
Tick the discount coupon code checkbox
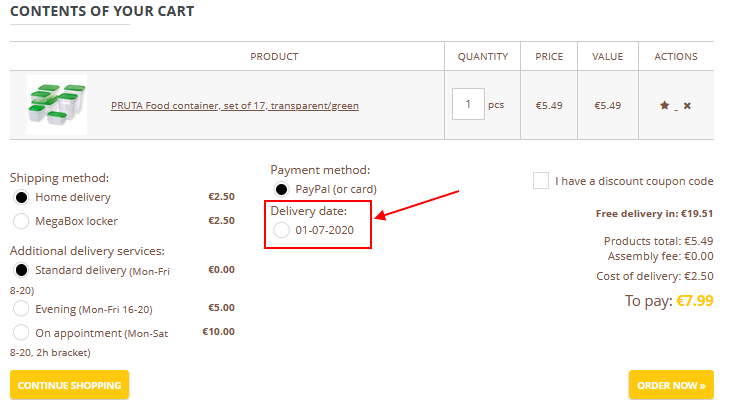541,181
